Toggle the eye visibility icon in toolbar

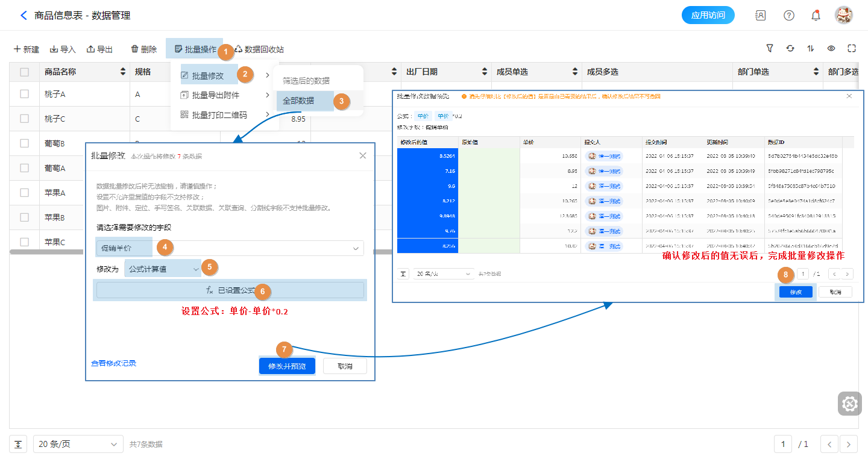[831, 49]
